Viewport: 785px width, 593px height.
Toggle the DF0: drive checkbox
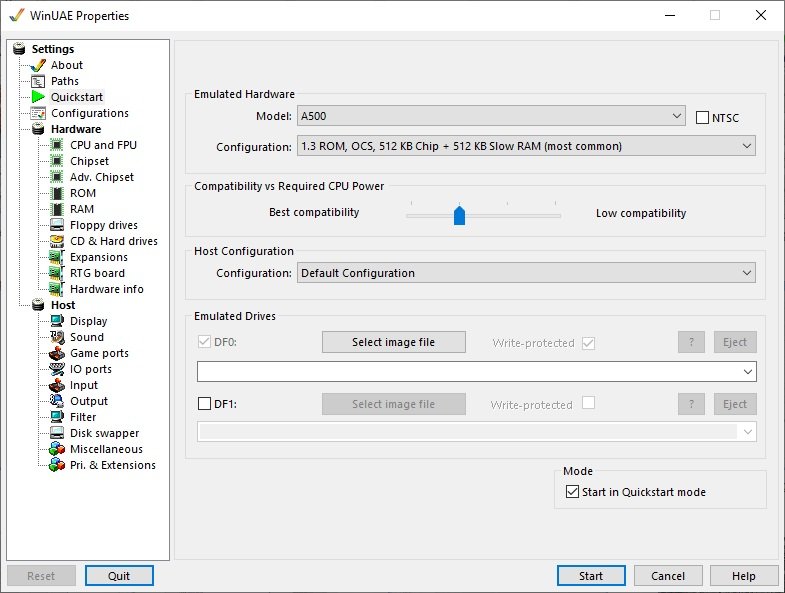coord(204,342)
